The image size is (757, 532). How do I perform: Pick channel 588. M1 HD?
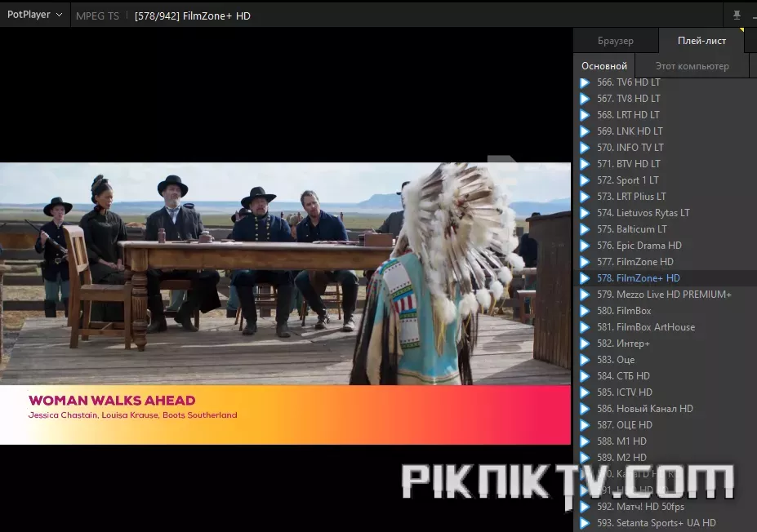click(621, 441)
